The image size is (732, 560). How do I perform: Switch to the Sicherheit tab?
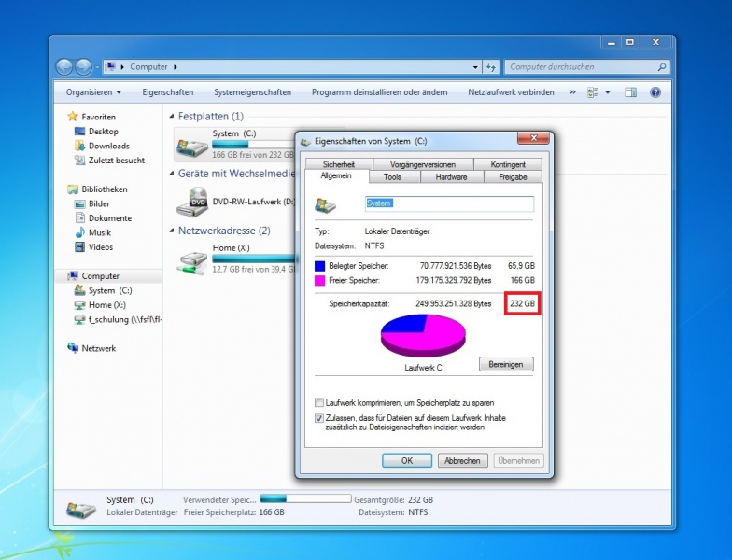click(x=339, y=164)
